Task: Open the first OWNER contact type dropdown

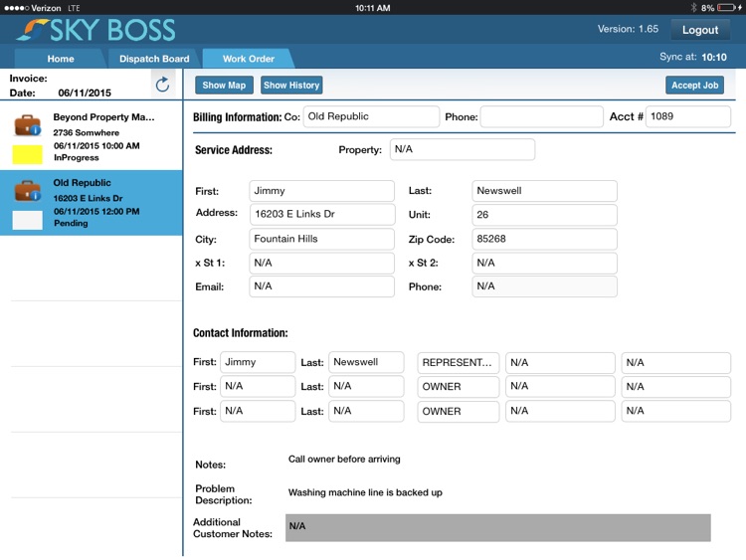Action: [x=458, y=387]
